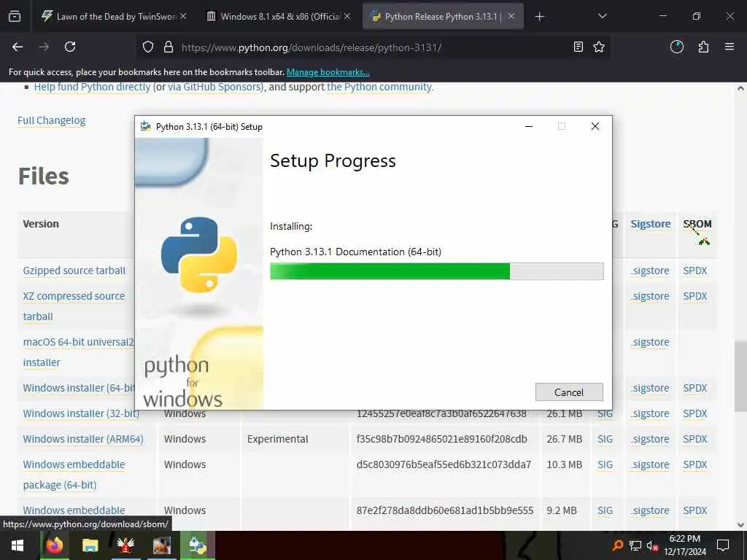Open the extensions puzzle icon
Screen dimensions: 747x560
703,47
